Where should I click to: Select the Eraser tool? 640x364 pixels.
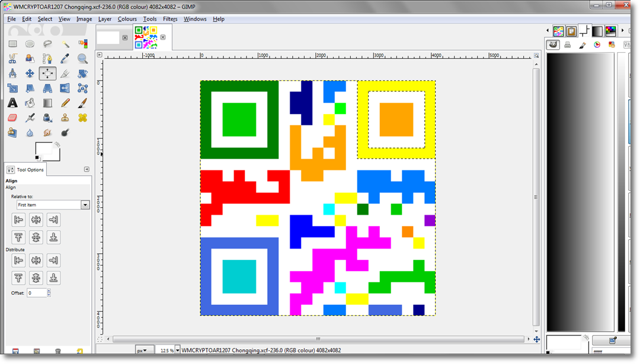[x=12, y=118]
